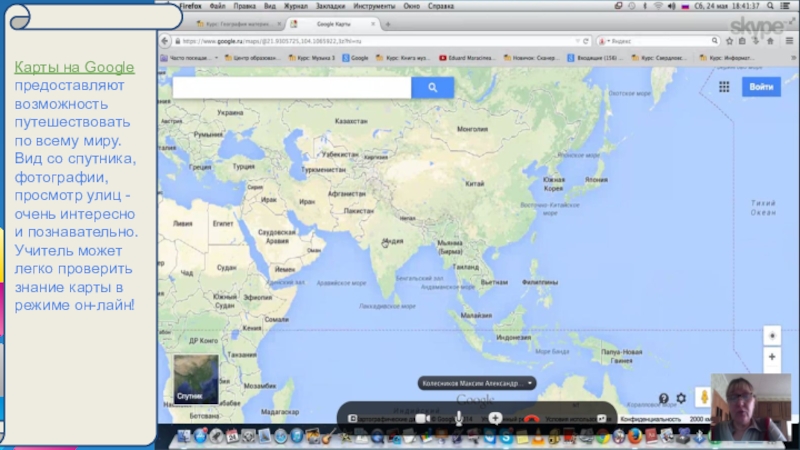This screenshot has width=800, height=450.
Task: Open Spotlight search in menu bar
Action: 770,6
